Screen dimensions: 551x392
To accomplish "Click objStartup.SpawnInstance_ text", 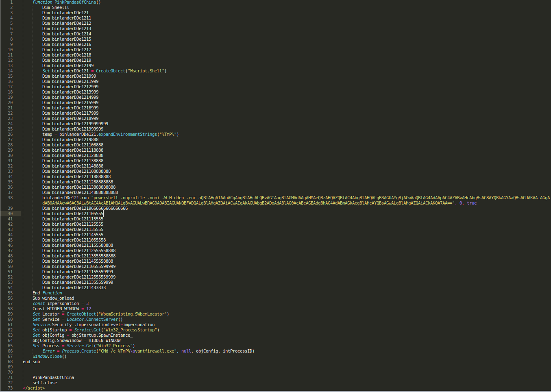I will coord(102,335).
